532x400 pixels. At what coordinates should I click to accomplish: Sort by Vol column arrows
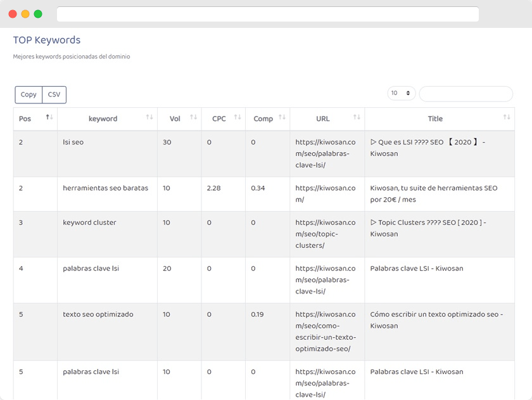[x=193, y=117]
